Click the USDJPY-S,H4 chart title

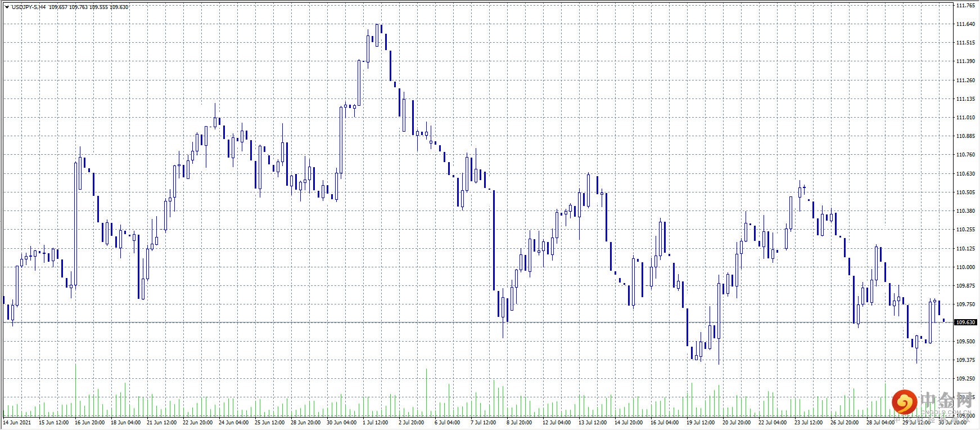[x=29, y=7]
